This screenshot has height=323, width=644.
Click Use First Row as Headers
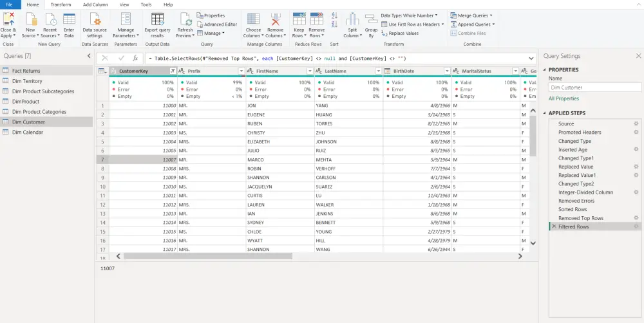[x=413, y=24]
